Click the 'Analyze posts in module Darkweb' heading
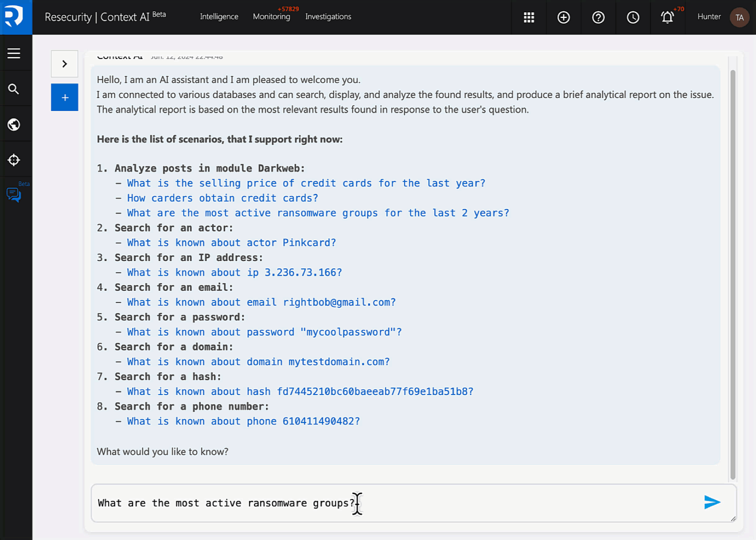Screen dimensions: 756x540 (210, 168)
